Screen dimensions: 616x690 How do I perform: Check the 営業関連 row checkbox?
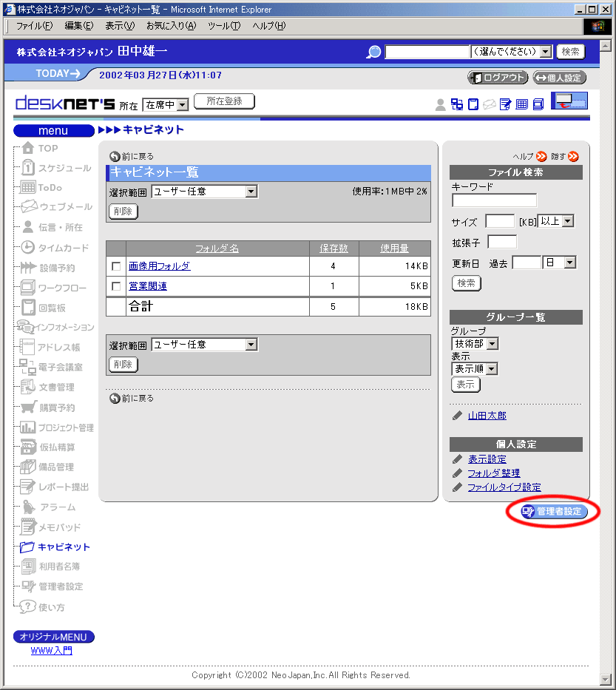(x=115, y=286)
